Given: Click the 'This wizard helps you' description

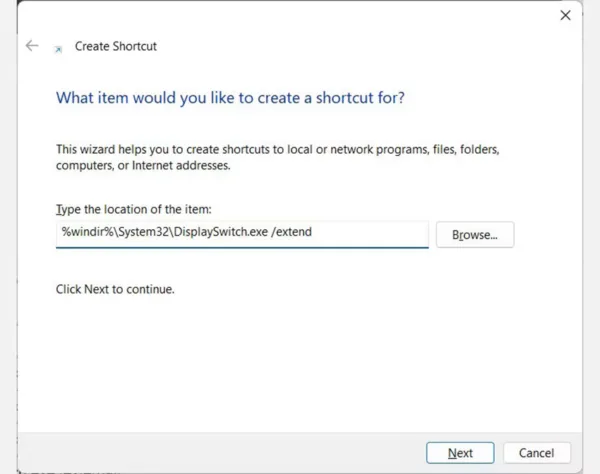Looking at the screenshot, I should (x=278, y=157).
